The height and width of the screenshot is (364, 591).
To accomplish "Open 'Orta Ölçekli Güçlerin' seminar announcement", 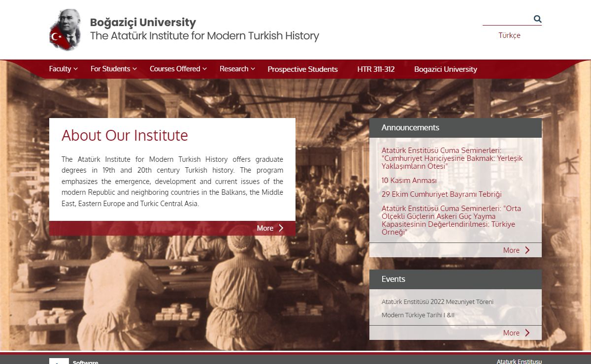I will click(x=451, y=220).
